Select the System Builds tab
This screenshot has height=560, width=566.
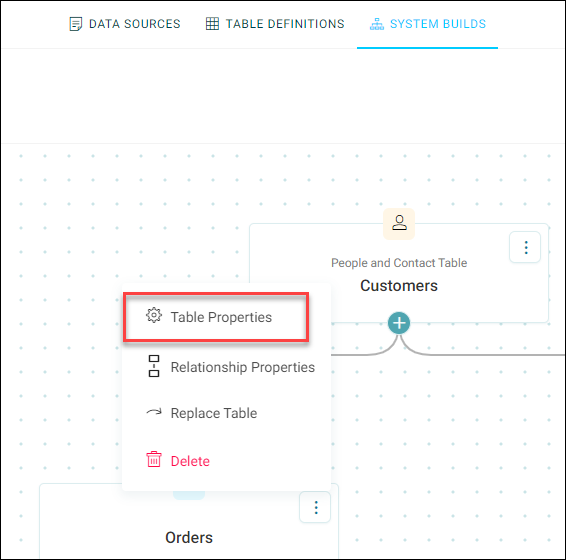point(427,24)
